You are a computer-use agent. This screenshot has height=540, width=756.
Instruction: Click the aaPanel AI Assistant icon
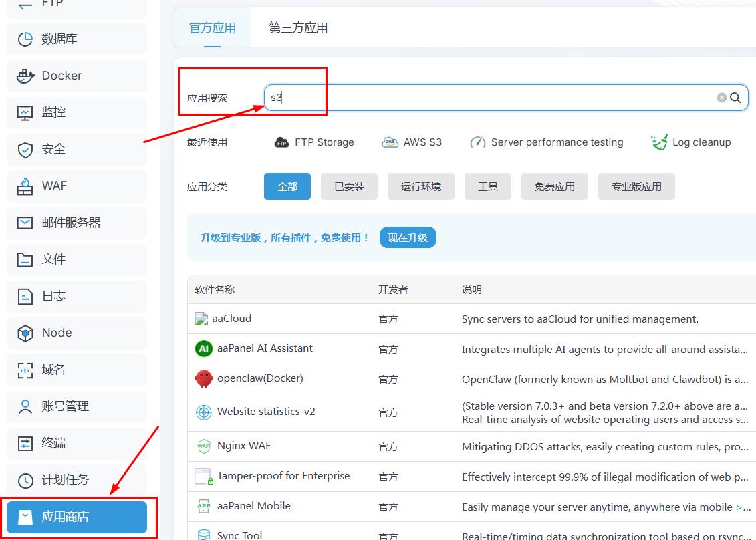[203, 348]
